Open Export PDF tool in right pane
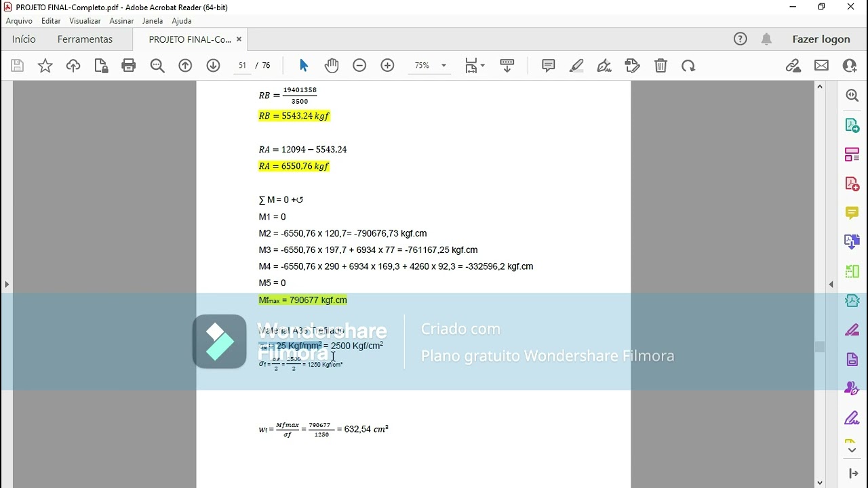The width and height of the screenshot is (868, 488). point(852,125)
